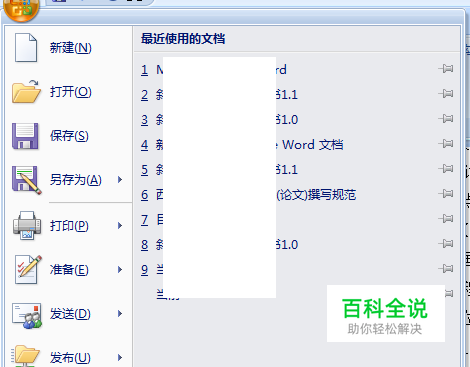Viewport: 470px width, 367px height.
Task: Pin recent document 4, the Word 文档 entry
Action: (446, 144)
